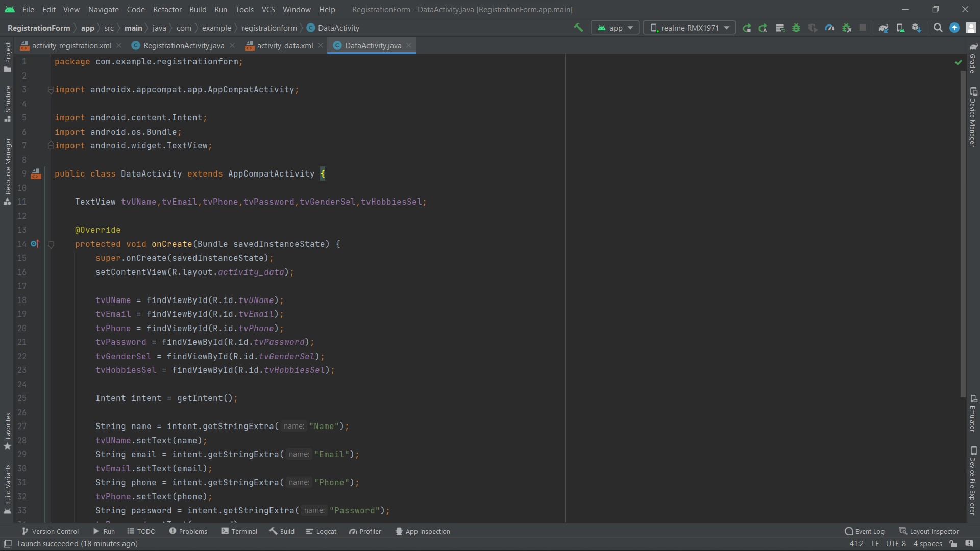Open the Device Manager toolbar icon
The height and width of the screenshot is (551, 980).
pos(900,28)
